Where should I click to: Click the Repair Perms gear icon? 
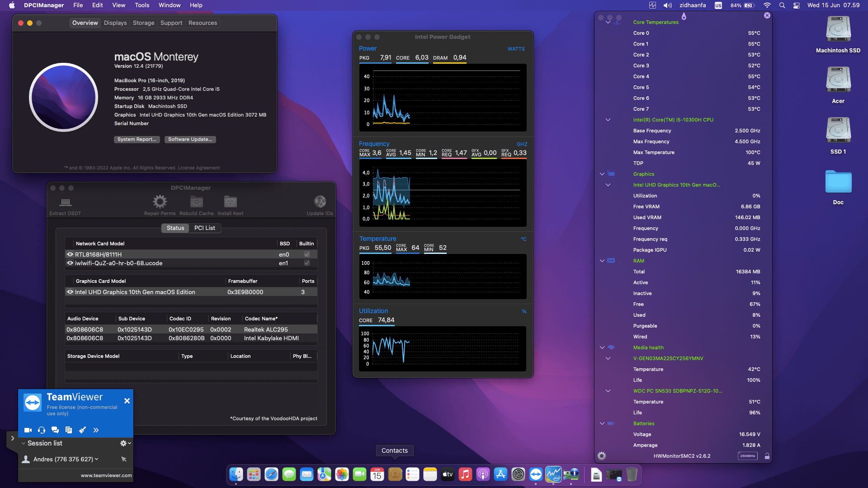160,202
